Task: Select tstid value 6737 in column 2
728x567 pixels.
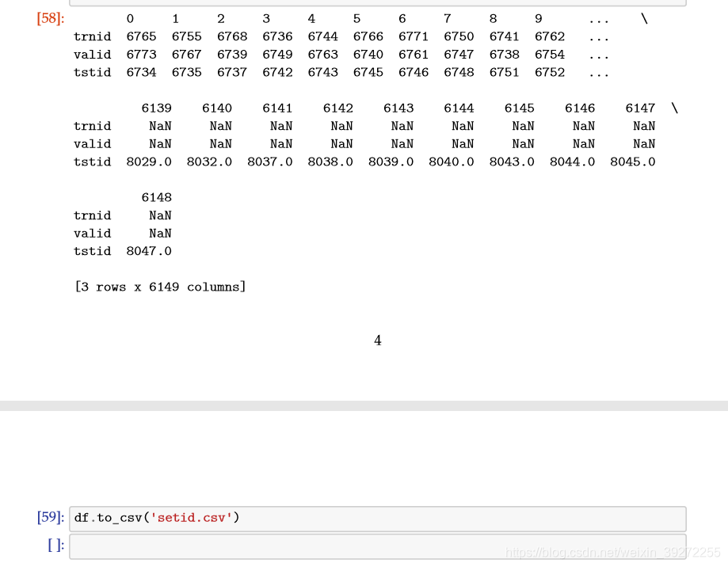Action: click(232, 72)
